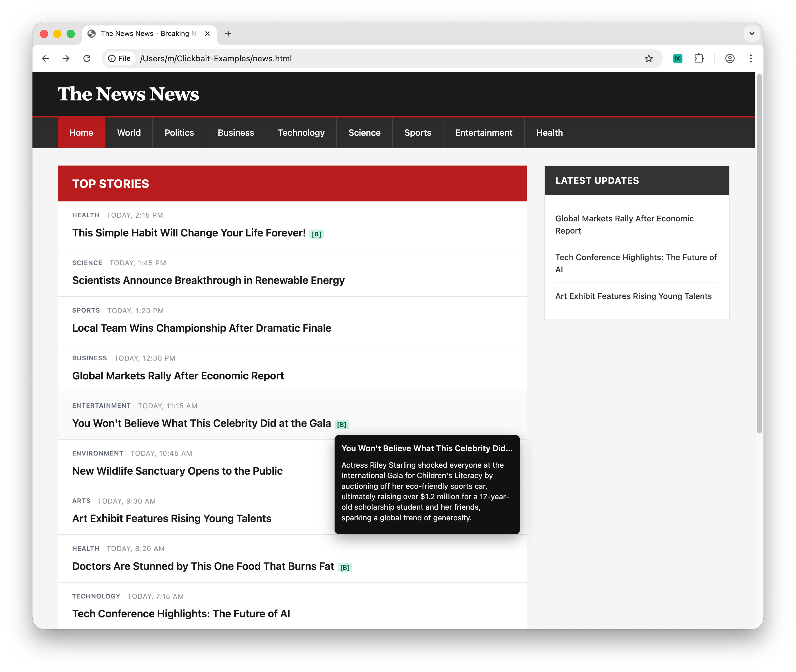This screenshot has width=796, height=672.
Task: Click the [B] badge next to the Simple Habit headline
Action: [316, 234]
